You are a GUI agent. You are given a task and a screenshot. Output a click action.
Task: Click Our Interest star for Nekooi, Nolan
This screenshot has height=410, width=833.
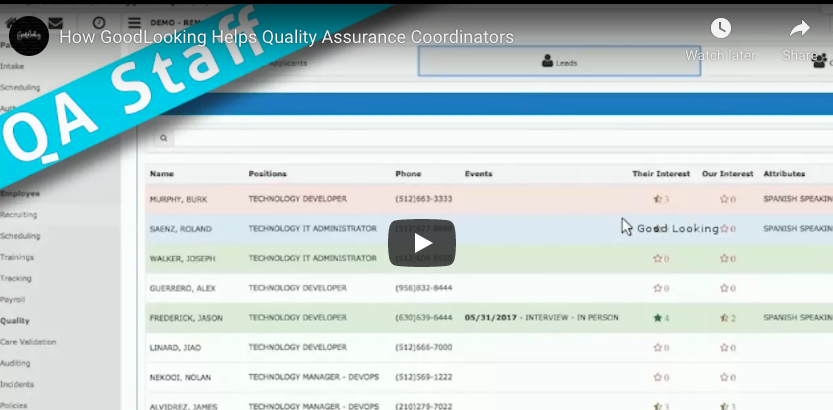724,378
